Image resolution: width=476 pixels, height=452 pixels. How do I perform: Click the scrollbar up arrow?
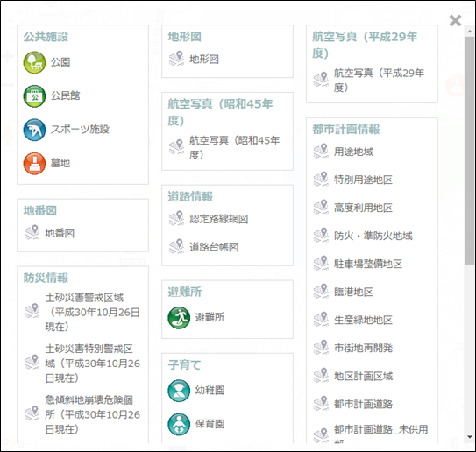click(x=470, y=31)
